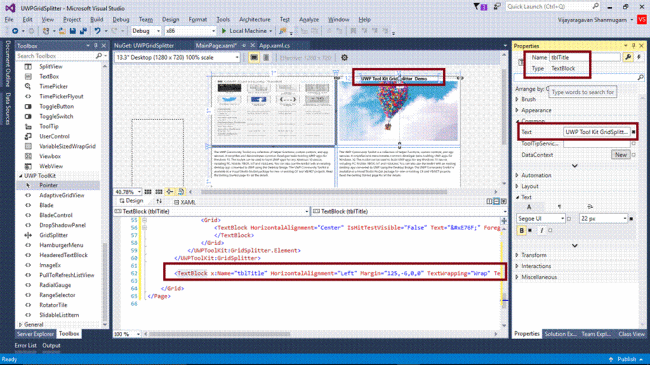
Task: Click the Publish up-arrow icon in status bar
Action: pos(611,359)
